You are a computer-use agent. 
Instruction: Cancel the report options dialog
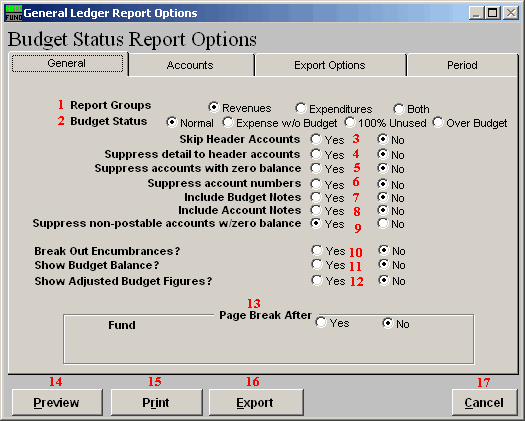tap(484, 402)
